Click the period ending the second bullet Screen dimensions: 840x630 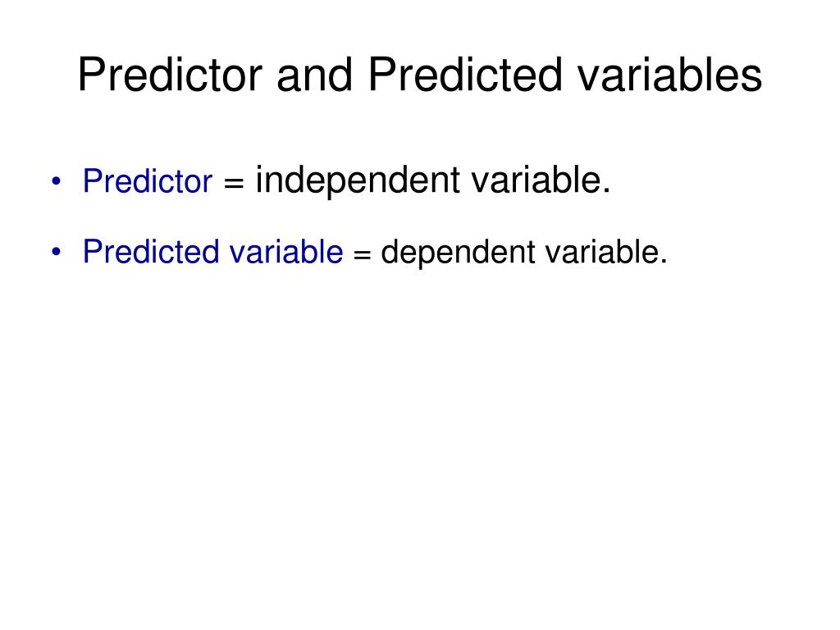[x=664, y=262]
